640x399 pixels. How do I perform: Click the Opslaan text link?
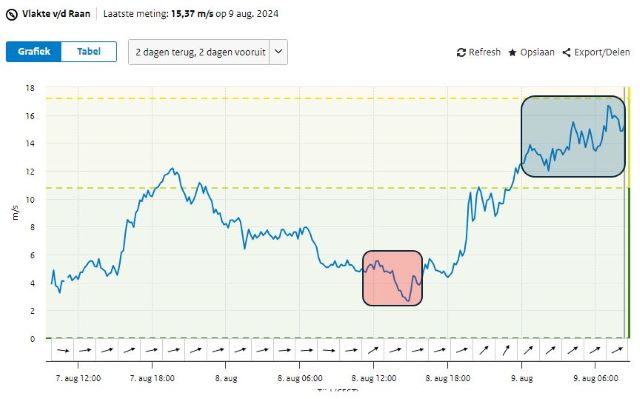click(537, 52)
